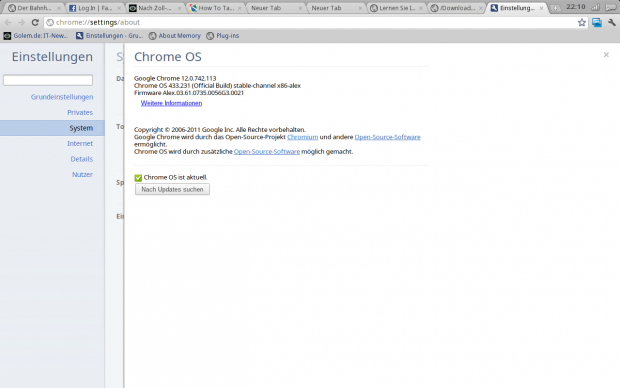Click the settings search field
Screen dimensions: 620x388
[48, 80]
